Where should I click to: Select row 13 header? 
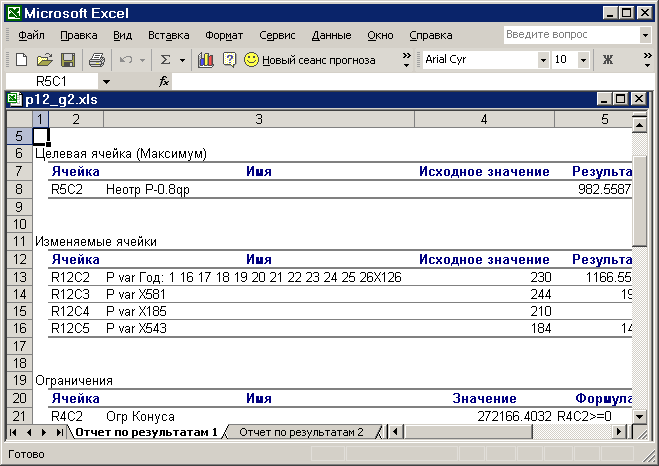click(19, 277)
